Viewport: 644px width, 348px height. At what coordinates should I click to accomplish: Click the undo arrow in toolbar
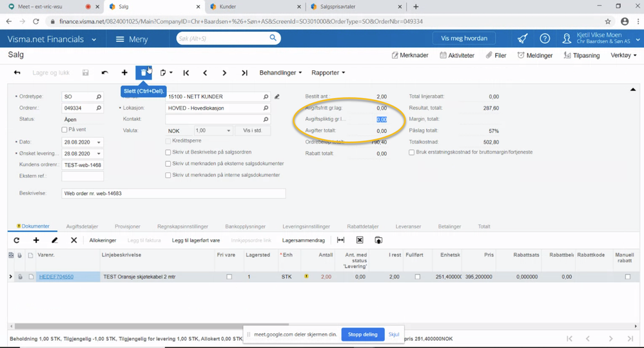tap(105, 73)
